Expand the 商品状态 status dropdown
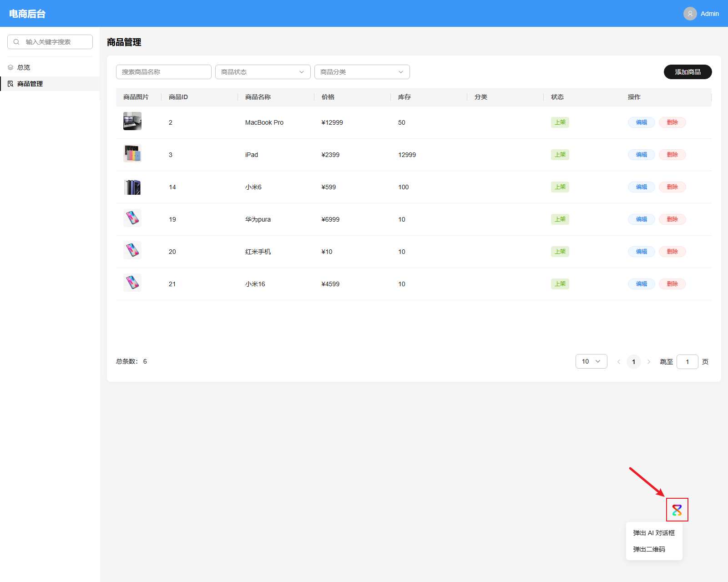 tap(263, 72)
